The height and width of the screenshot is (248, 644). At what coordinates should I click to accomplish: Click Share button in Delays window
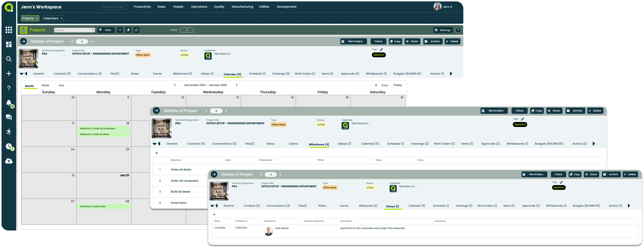(591, 174)
